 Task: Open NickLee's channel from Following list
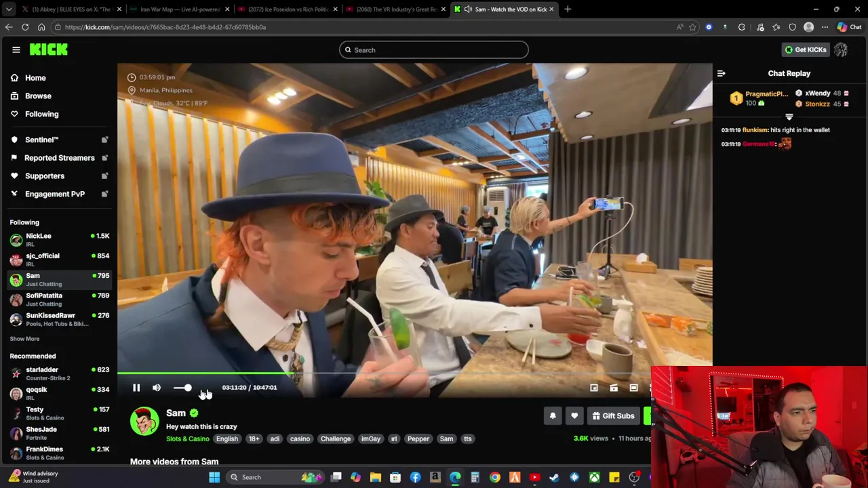[x=59, y=239]
